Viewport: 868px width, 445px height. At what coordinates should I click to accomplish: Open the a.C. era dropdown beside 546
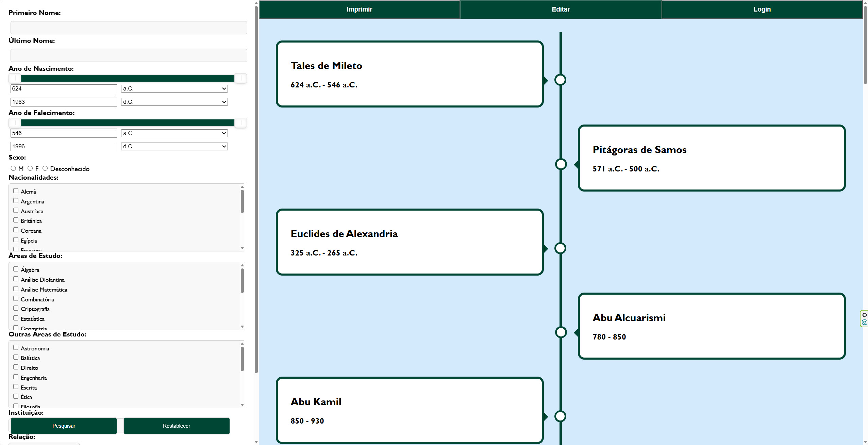tap(174, 133)
